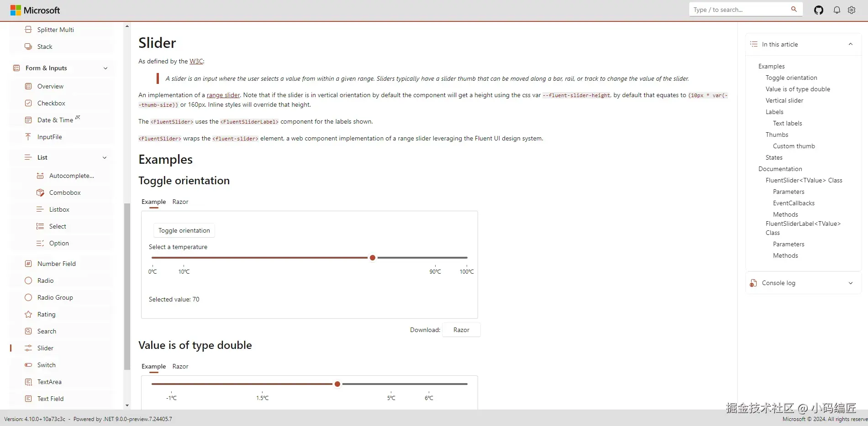
Task: Open the Slider page icon in sidebar
Action: (28, 348)
